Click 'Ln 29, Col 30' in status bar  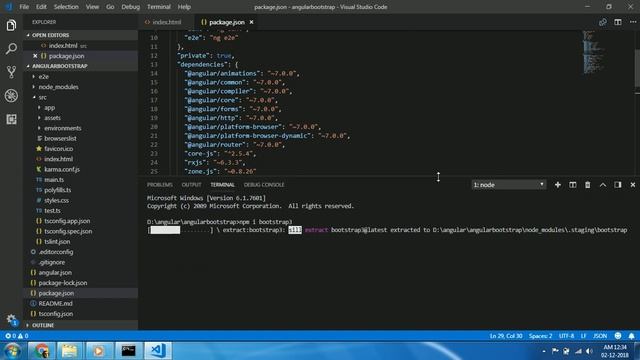pos(506,336)
